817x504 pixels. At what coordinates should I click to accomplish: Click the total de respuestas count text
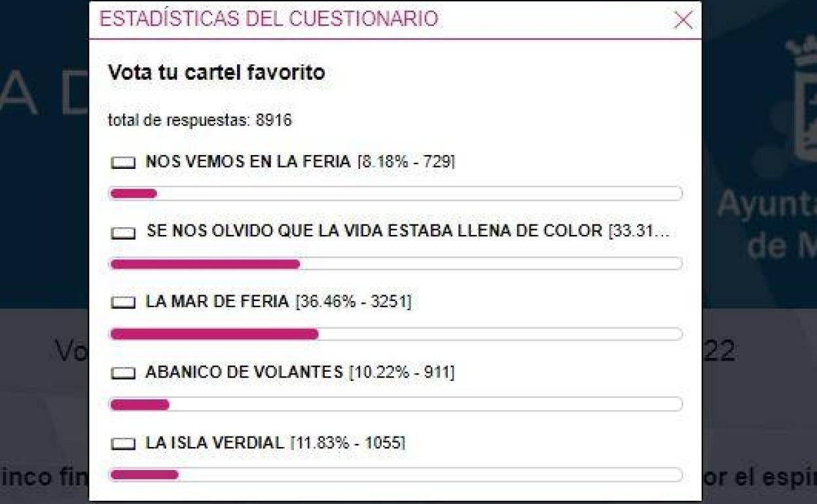pyautogui.click(x=200, y=120)
